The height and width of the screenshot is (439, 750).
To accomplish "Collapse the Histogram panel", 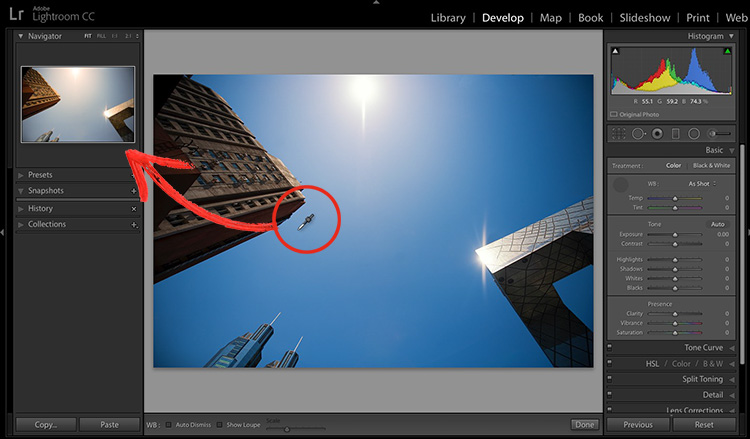I will 731,36.
